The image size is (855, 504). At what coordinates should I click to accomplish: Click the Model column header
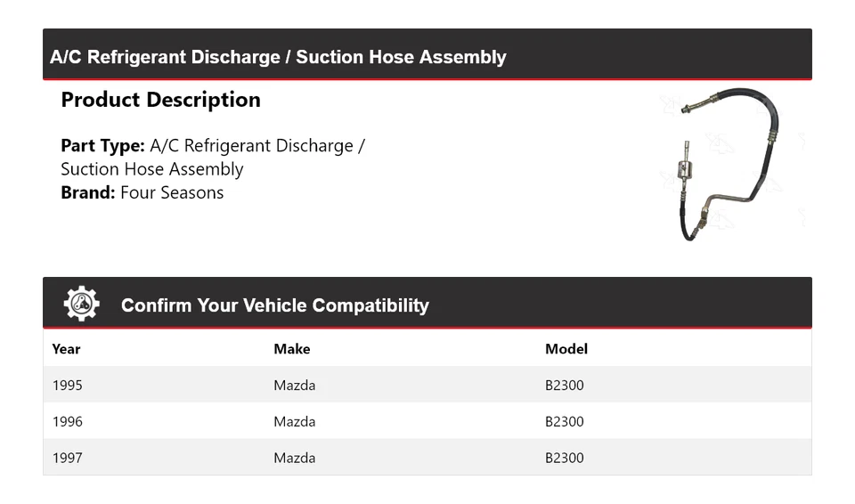(x=566, y=349)
